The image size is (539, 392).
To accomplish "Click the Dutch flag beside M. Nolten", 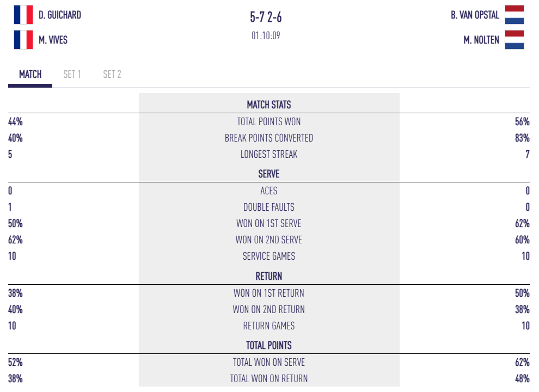I will tap(514, 40).
